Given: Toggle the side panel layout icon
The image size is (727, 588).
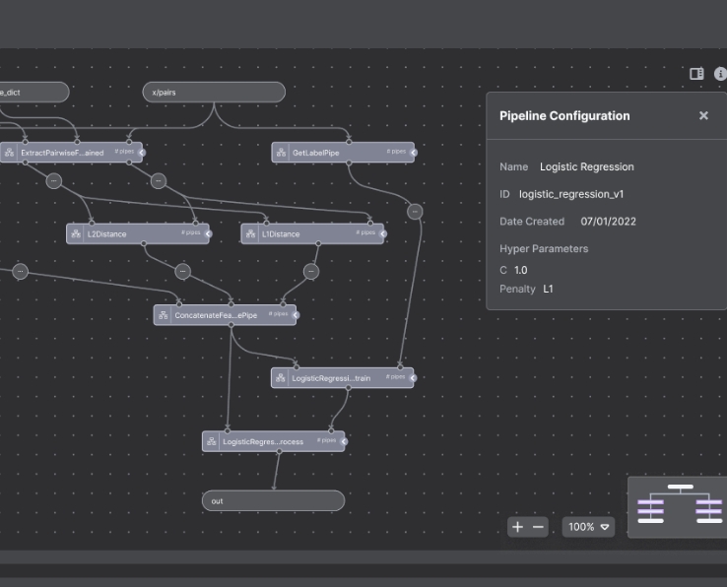Looking at the screenshot, I should [x=696, y=74].
